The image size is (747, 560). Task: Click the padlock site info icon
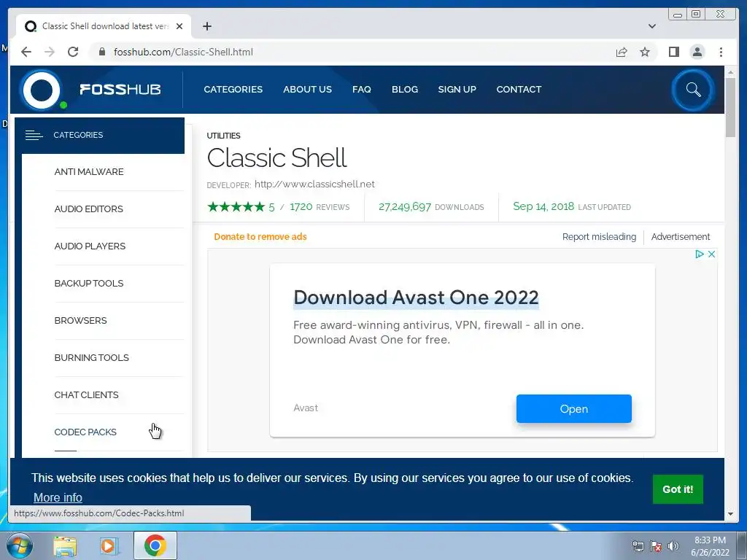pyautogui.click(x=101, y=52)
